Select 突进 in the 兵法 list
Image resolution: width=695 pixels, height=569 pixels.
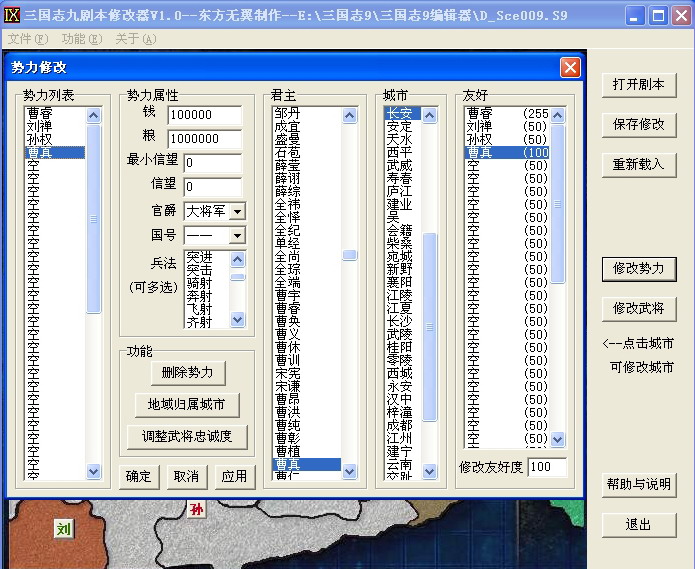[207, 257]
